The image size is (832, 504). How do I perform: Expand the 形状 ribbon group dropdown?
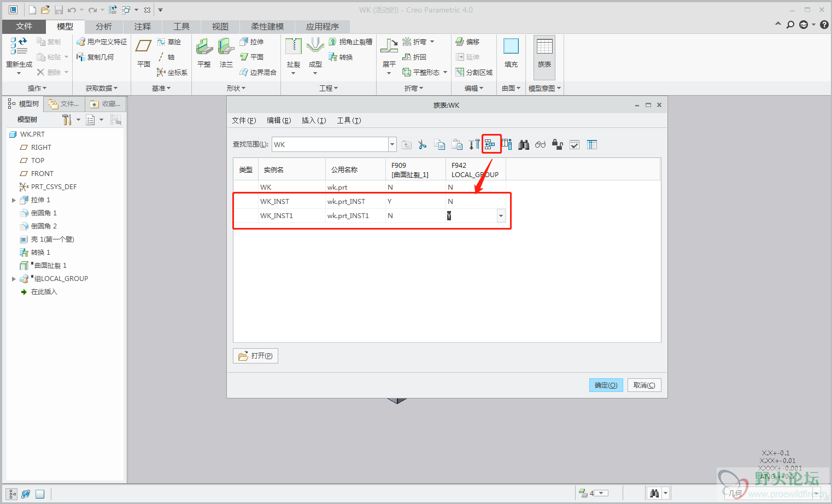point(236,88)
